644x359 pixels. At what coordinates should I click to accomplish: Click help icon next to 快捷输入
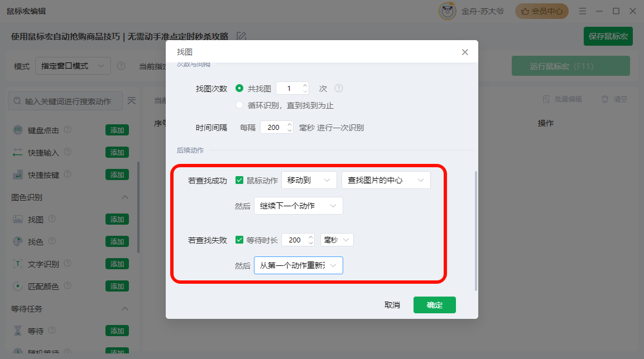pyautogui.click(x=68, y=152)
